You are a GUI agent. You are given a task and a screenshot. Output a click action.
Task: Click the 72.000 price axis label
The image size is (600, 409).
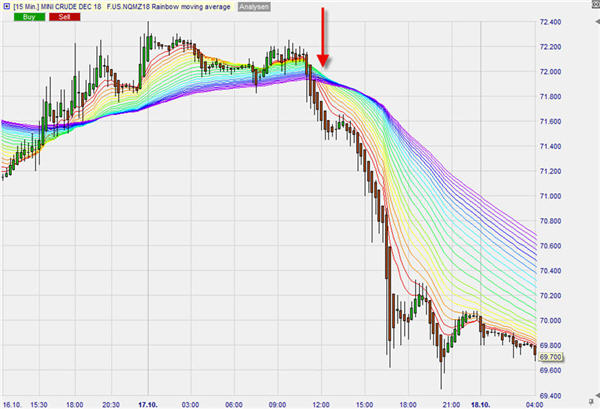(550, 72)
